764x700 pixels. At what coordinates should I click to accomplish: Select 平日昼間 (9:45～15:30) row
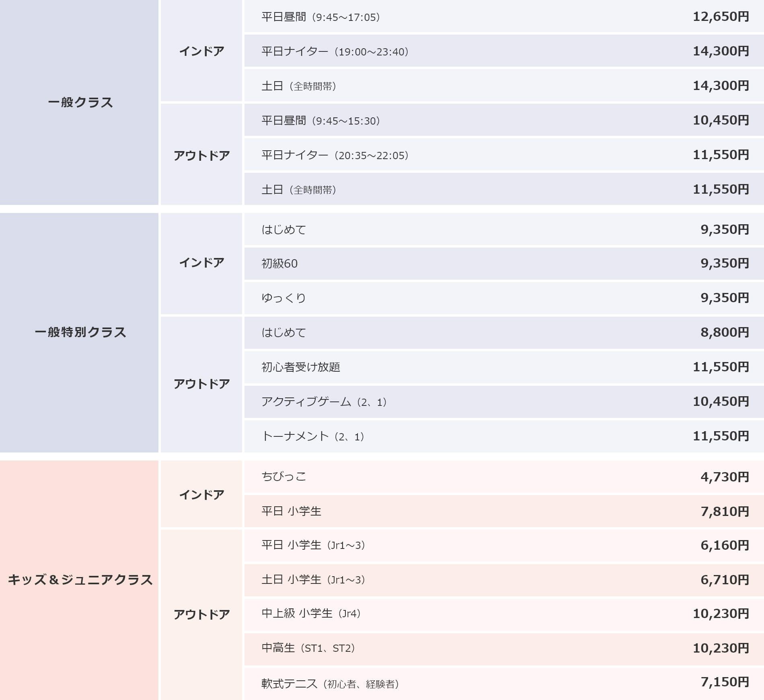click(320, 121)
